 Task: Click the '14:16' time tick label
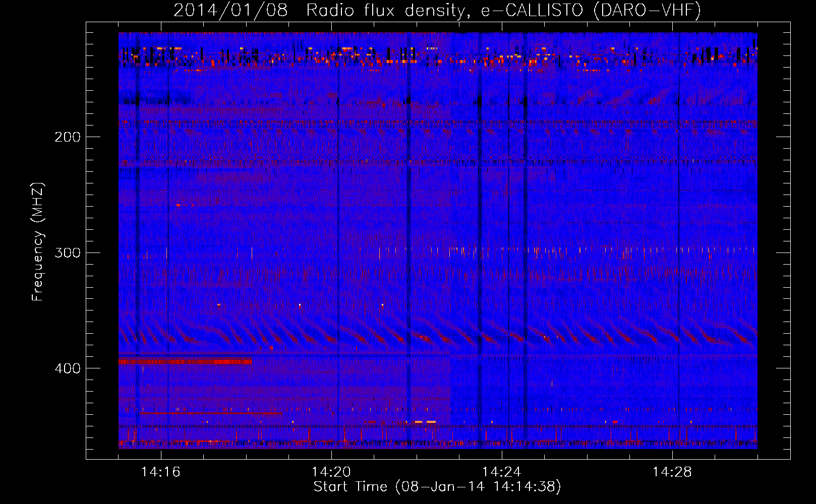(x=160, y=472)
